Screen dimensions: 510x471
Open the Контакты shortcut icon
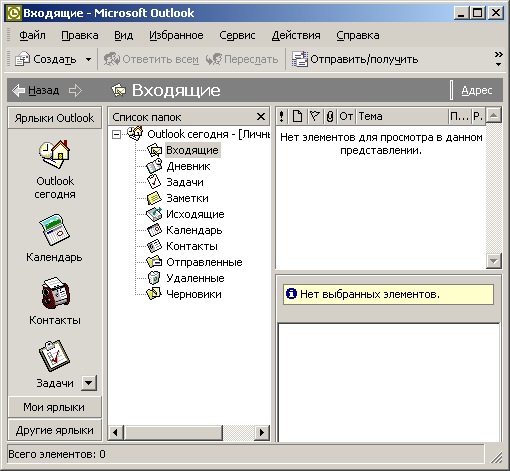tap(55, 293)
